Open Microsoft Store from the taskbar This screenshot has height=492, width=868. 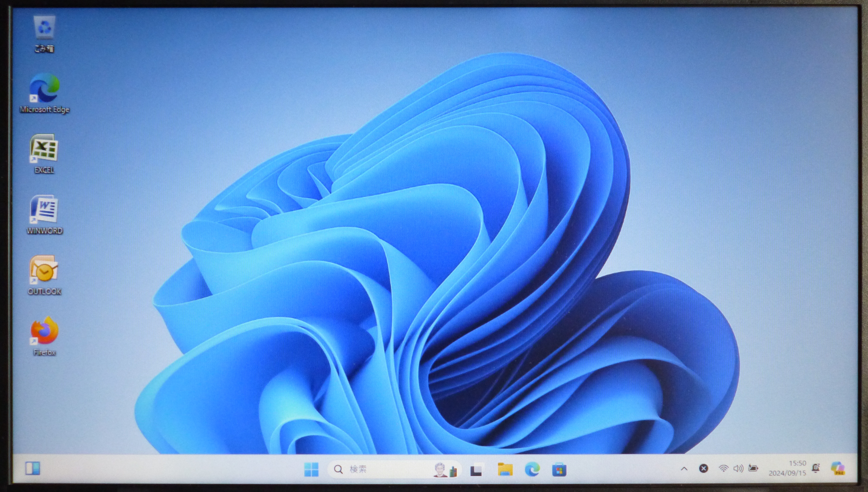[x=559, y=470]
